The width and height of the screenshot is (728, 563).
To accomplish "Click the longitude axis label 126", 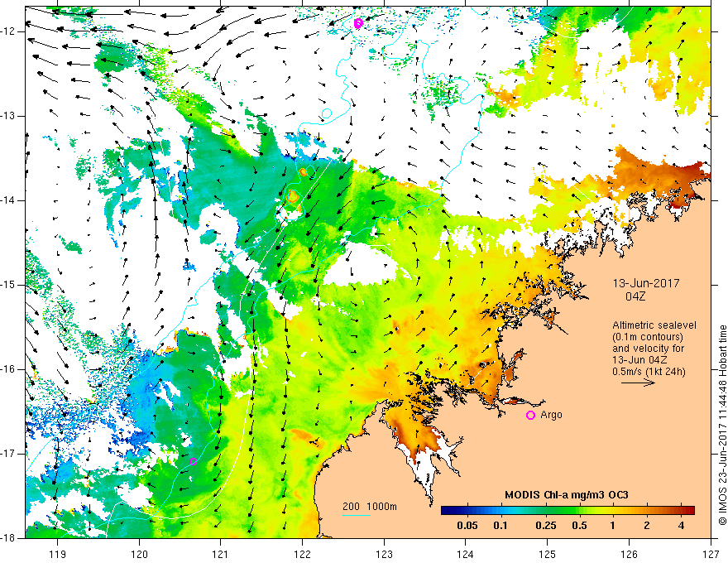I will 629,554.
